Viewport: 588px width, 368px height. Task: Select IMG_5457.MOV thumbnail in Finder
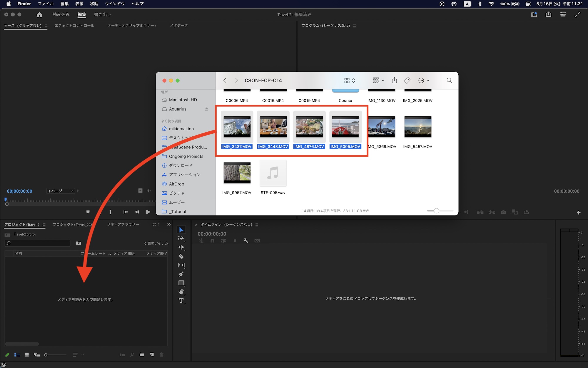417,127
